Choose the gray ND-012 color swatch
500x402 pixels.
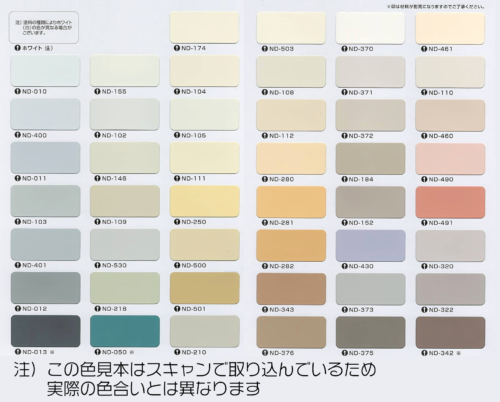pyautogui.click(x=46, y=288)
